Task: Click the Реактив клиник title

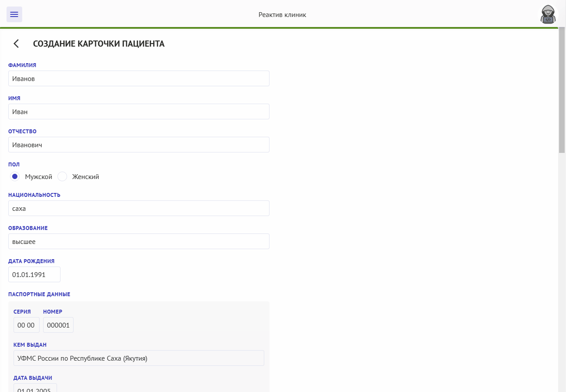Action: tap(283, 15)
